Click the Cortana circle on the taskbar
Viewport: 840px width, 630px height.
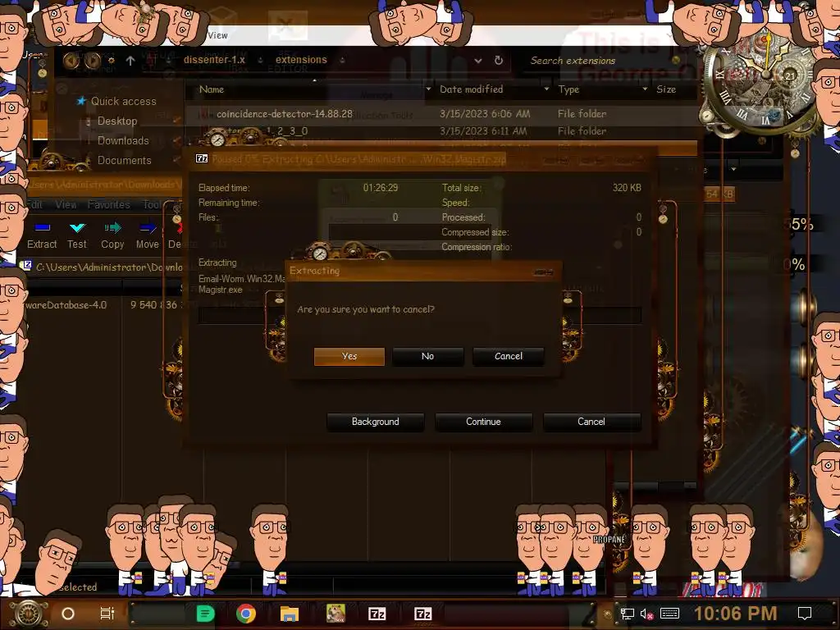(x=68, y=614)
